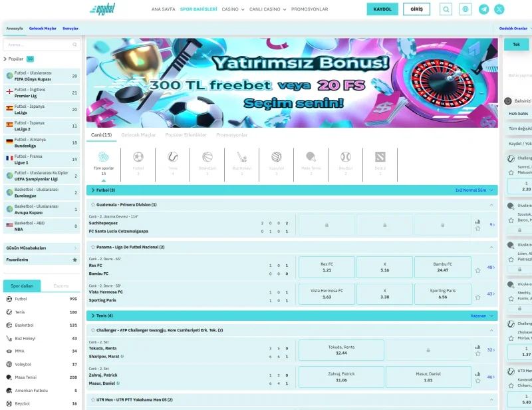Bet on Sporting Paris at 6.56
Image resolution: width=532 pixels, height=410 pixels.
[443, 294]
